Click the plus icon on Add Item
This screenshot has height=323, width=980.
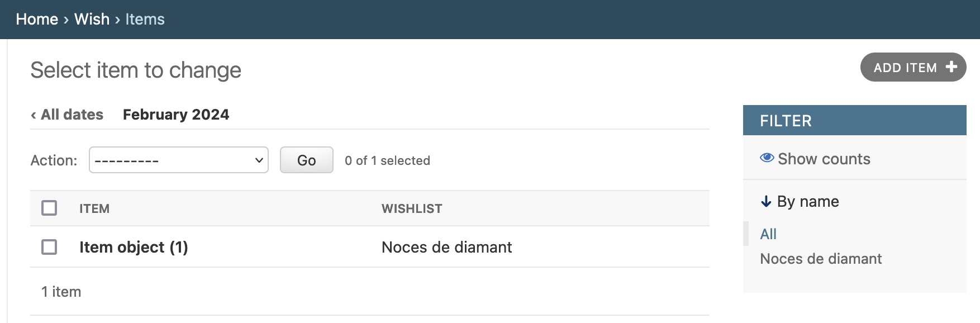pos(951,67)
